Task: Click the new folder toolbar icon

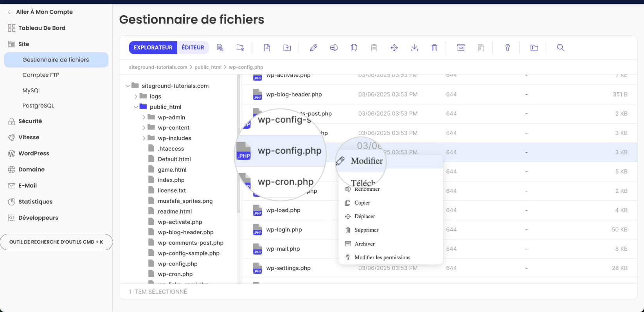Action: [240, 48]
